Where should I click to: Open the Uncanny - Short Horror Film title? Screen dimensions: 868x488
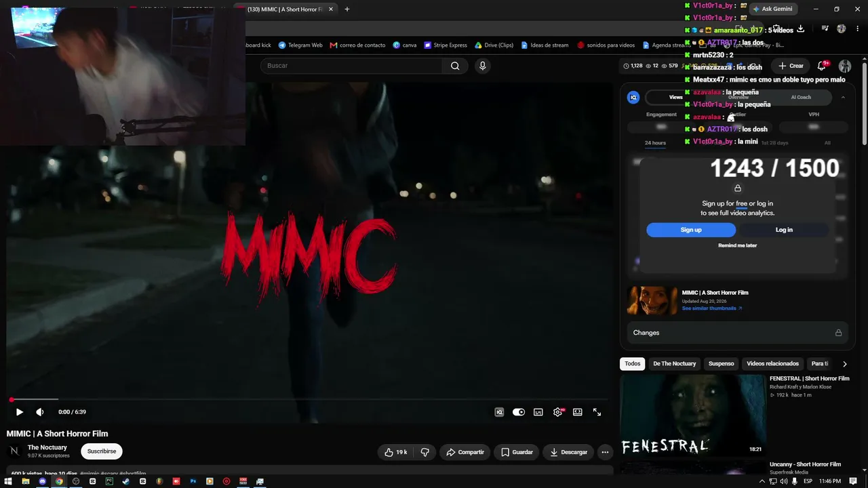pyautogui.click(x=805, y=464)
